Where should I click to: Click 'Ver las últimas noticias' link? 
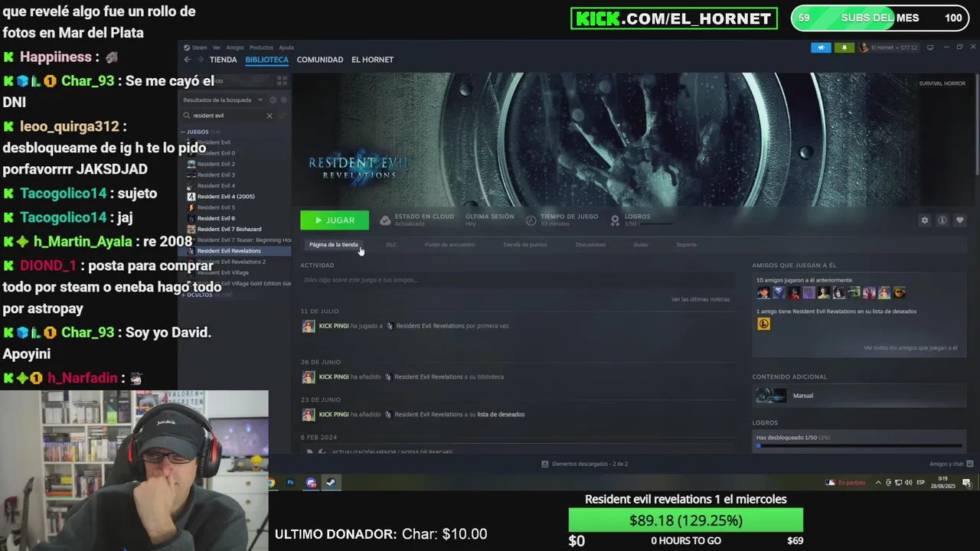(701, 299)
